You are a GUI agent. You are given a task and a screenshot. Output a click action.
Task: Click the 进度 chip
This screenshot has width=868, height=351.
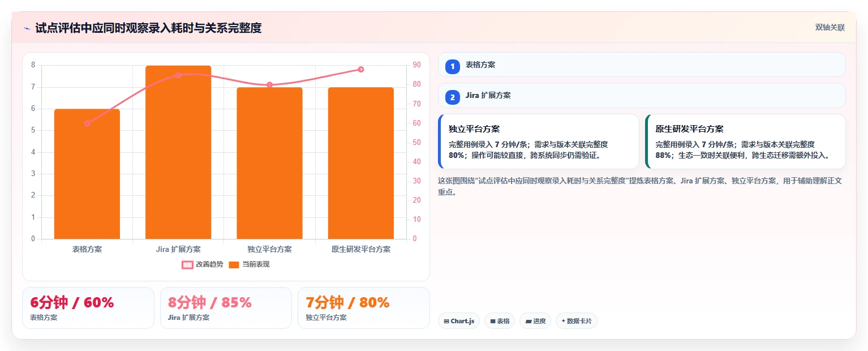pyautogui.click(x=535, y=321)
